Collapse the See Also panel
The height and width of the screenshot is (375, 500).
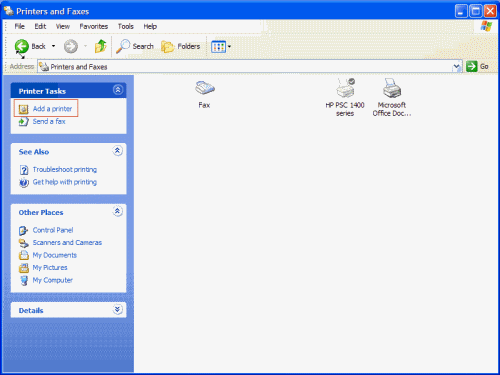coord(117,151)
